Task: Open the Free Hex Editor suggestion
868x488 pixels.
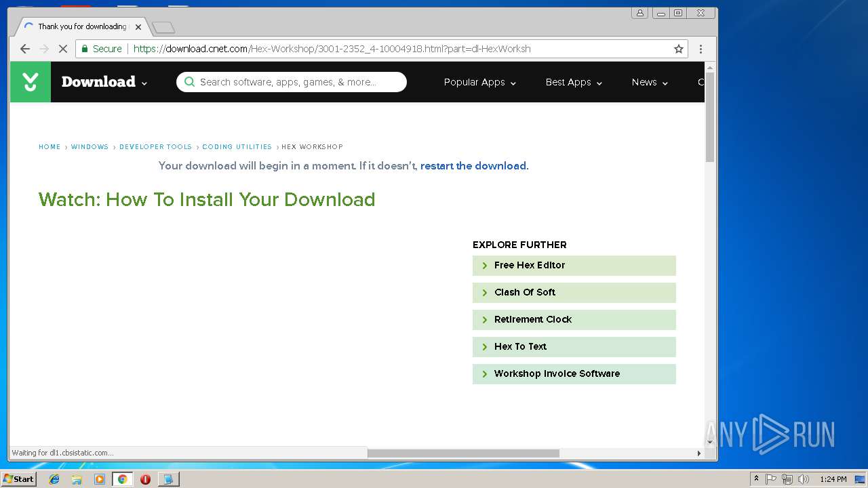Action: pyautogui.click(x=574, y=266)
